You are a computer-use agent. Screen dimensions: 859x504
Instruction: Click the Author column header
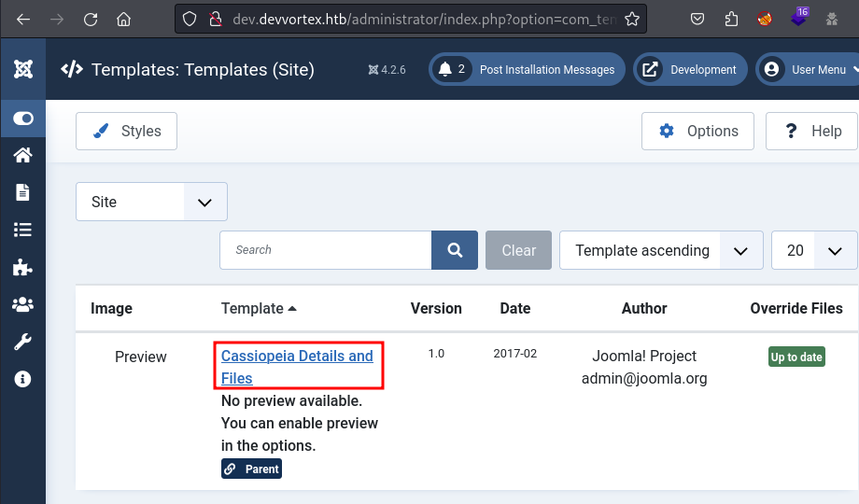(644, 308)
